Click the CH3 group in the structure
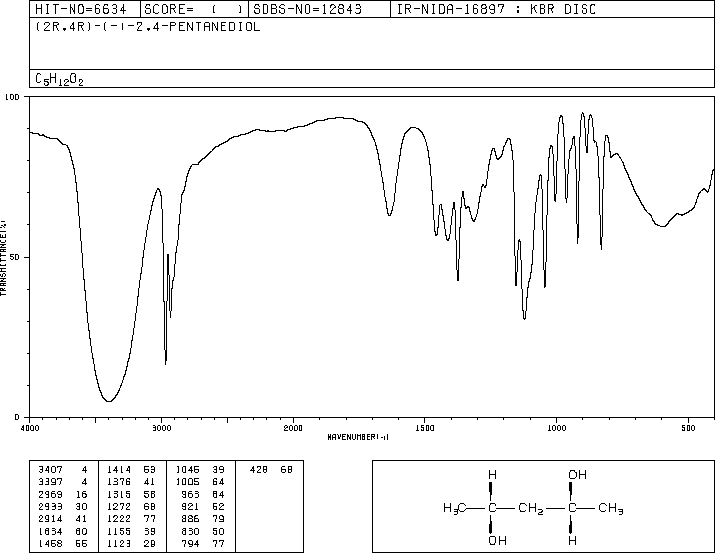The image size is (715, 553). click(611, 508)
